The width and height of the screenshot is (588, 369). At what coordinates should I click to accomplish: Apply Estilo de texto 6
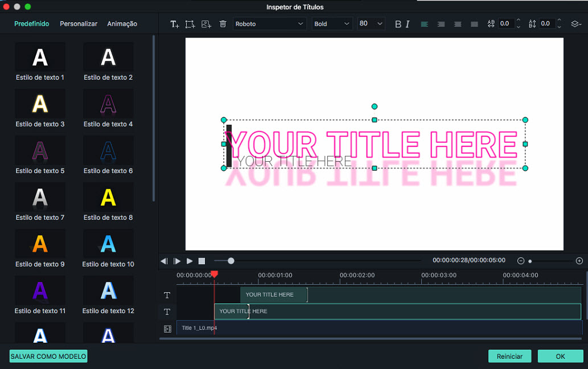(108, 155)
